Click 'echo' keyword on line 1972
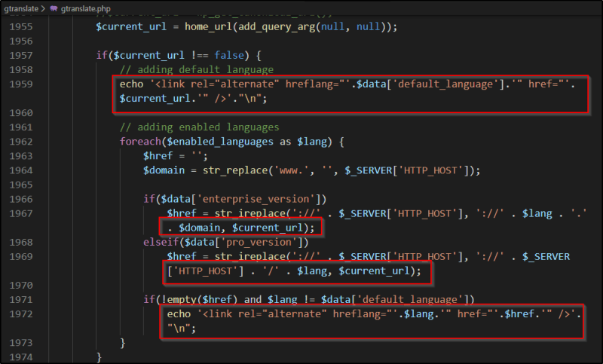 click(x=179, y=314)
